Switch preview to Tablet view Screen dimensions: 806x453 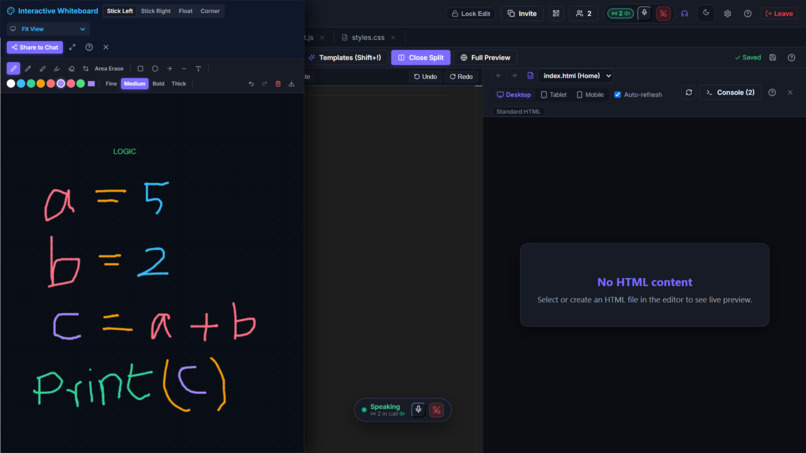tap(554, 95)
